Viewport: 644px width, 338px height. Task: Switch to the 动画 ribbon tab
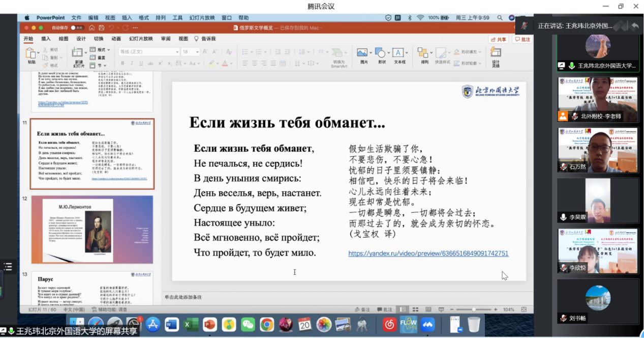click(116, 39)
